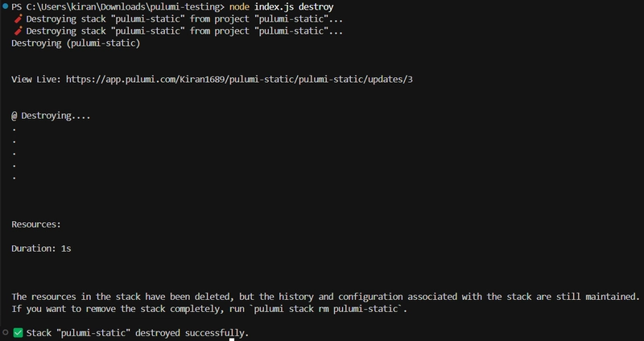Click the first red crayon emoji
The width and height of the screenshot is (644, 341).
[18, 18]
